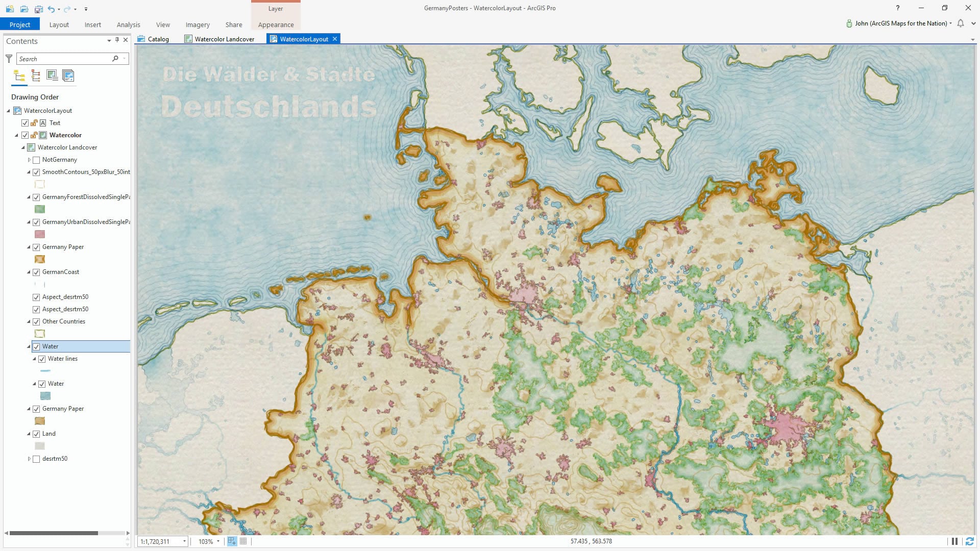Click the GermanyUrban pink symbol swatch

point(40,234)
